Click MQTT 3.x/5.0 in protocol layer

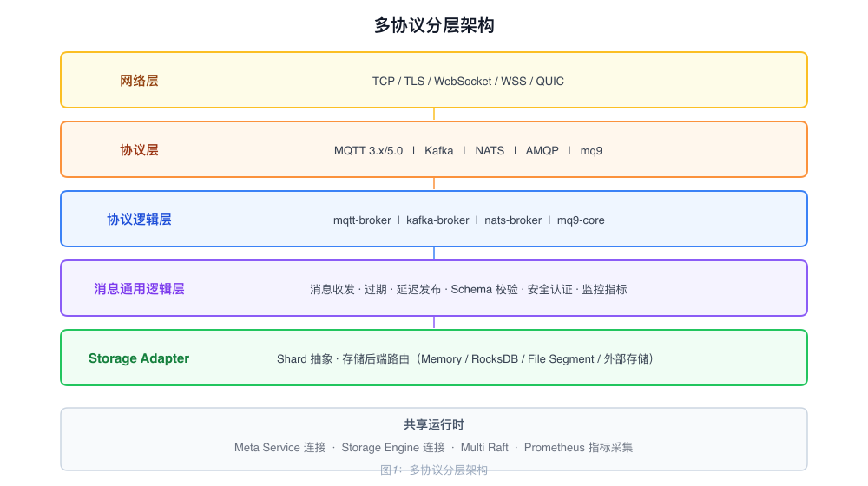[368, 150]
